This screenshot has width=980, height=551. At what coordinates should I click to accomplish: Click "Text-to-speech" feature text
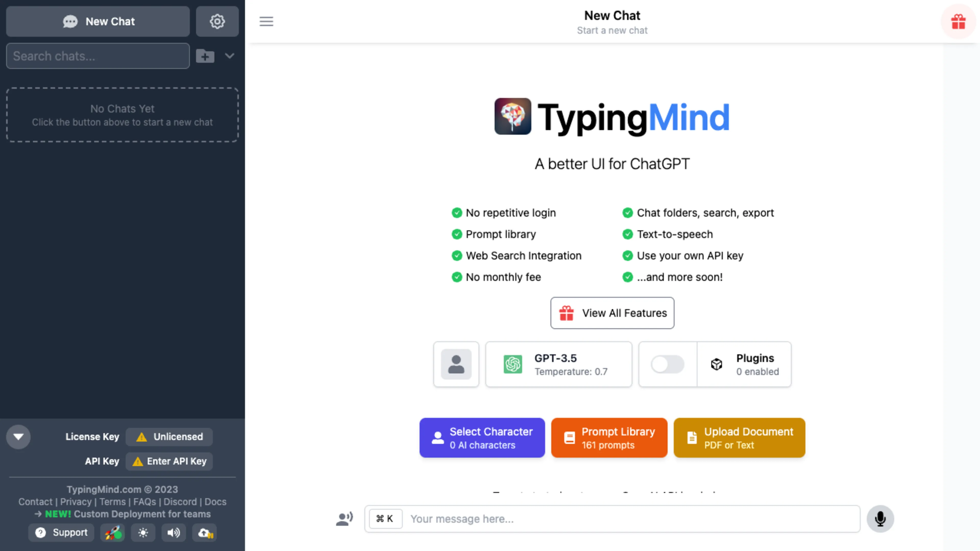tap(675, 234)
